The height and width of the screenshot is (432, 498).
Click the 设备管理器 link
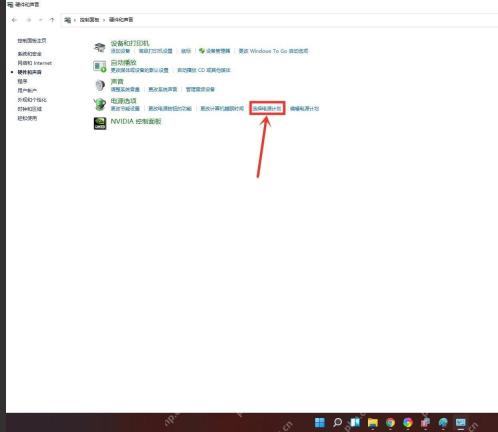point(218,51)
